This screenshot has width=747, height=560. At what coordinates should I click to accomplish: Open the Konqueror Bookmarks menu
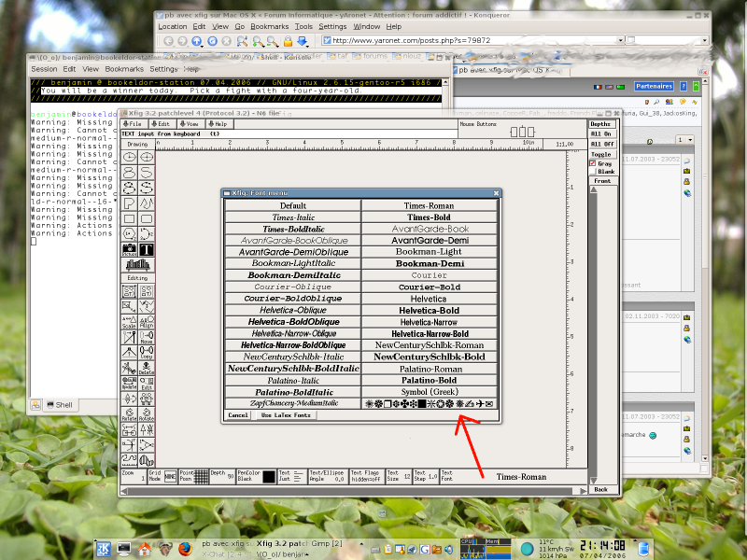(x=270, y=27)
